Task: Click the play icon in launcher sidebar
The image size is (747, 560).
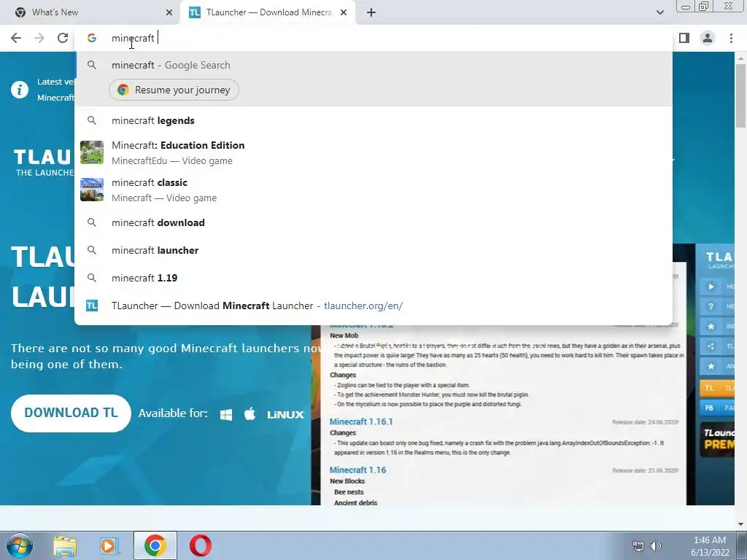Action: tap(711, 287)
